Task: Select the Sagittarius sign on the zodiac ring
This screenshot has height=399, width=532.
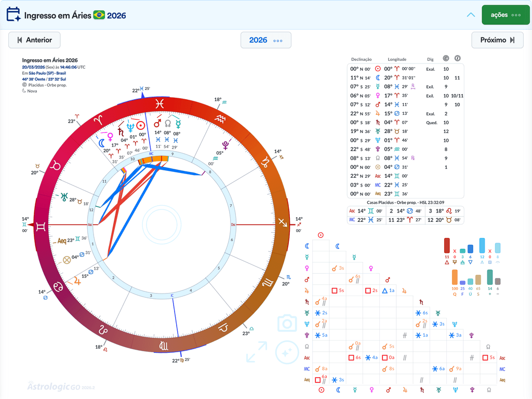Action: pos(282,222)
